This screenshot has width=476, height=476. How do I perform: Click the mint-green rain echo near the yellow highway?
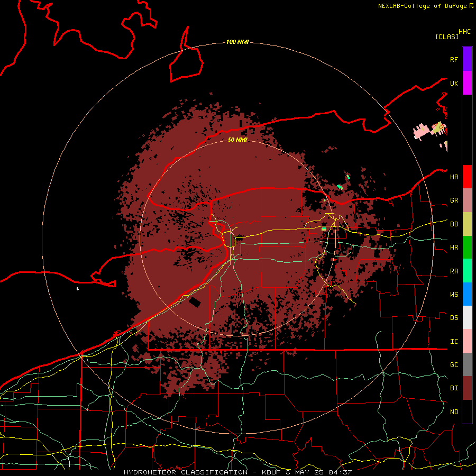click(324, 228)
